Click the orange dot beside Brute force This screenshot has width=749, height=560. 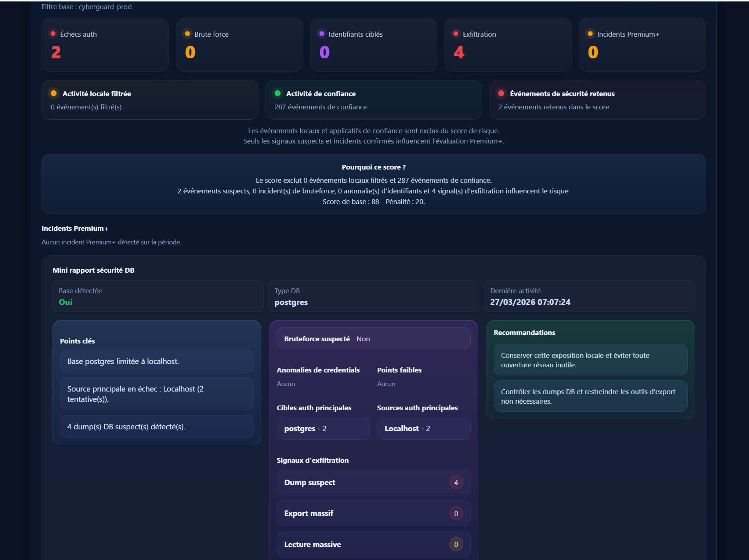[187, 34]
